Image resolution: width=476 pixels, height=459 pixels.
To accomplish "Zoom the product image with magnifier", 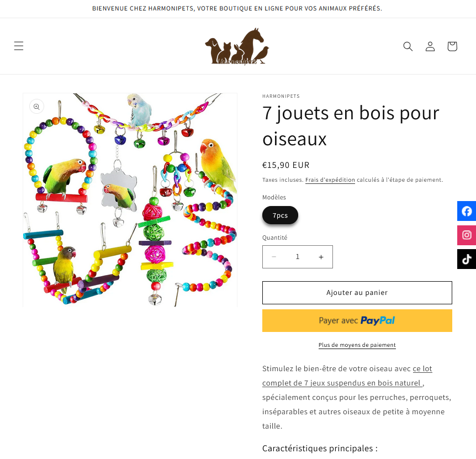I will [37, 107].
